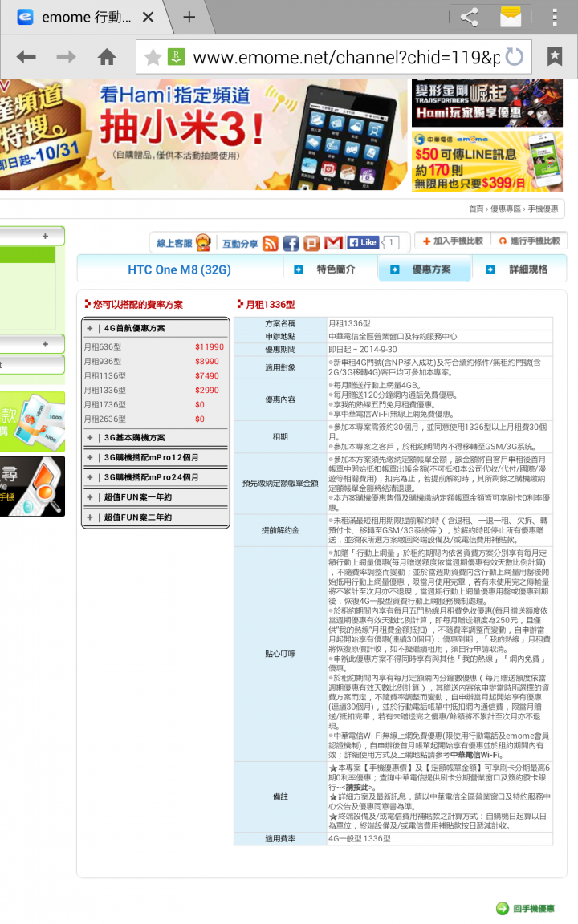Image resolution: width=578 pixels, height=924 pixels.
Task: Open a new browser tab
Action: click(189, 17)
